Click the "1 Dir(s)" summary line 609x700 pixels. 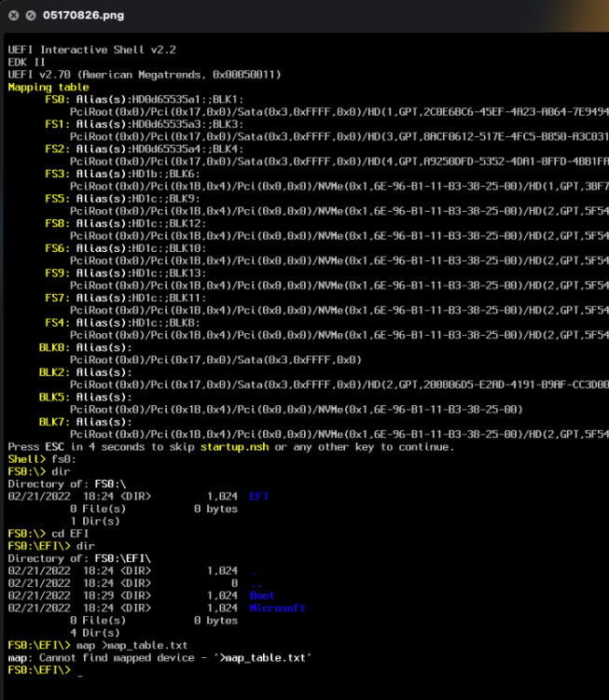[x=95, y=521]
